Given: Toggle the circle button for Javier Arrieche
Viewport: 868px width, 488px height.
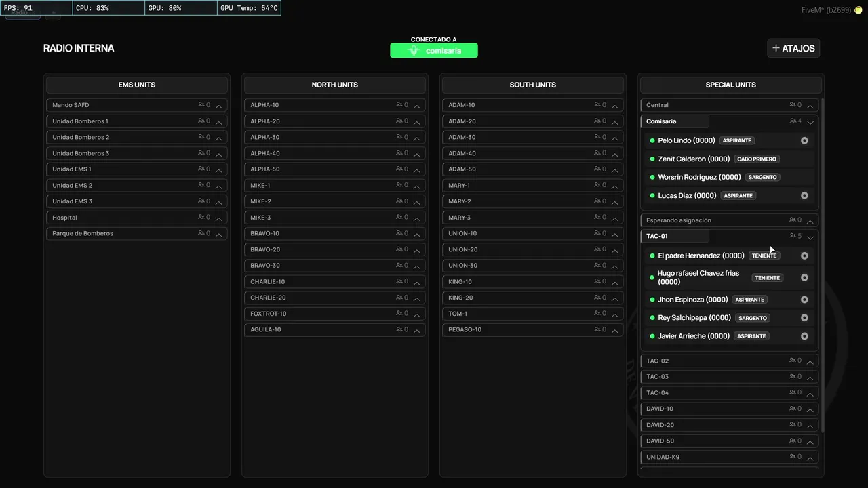Looking at the screenshot, I should click(804, 336).
